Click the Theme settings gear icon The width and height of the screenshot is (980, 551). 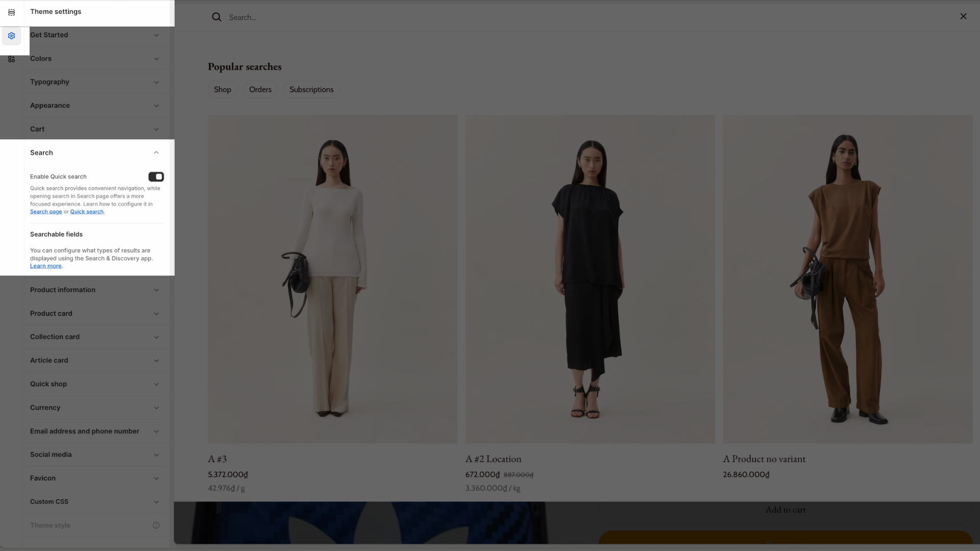11,36
